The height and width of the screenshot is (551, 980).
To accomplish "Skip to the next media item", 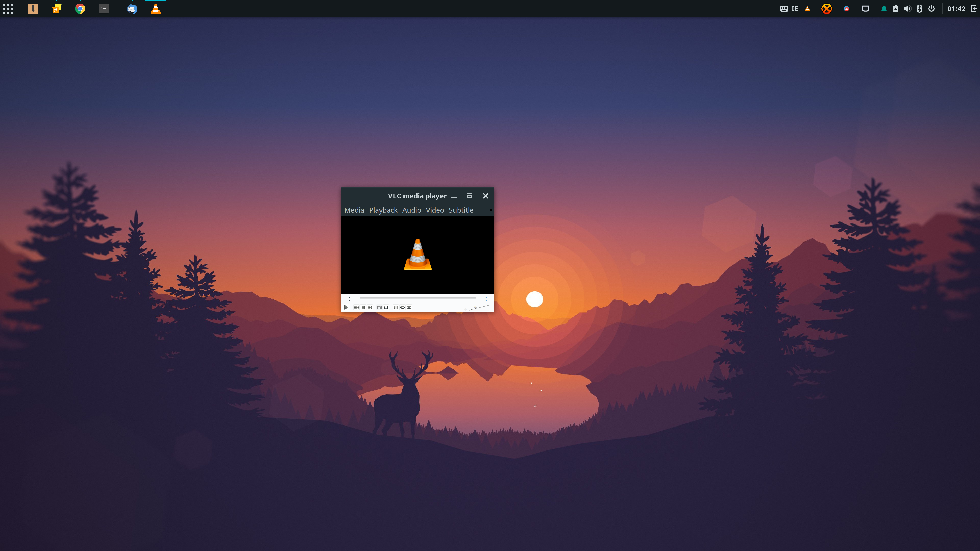I will coord(370,307).
